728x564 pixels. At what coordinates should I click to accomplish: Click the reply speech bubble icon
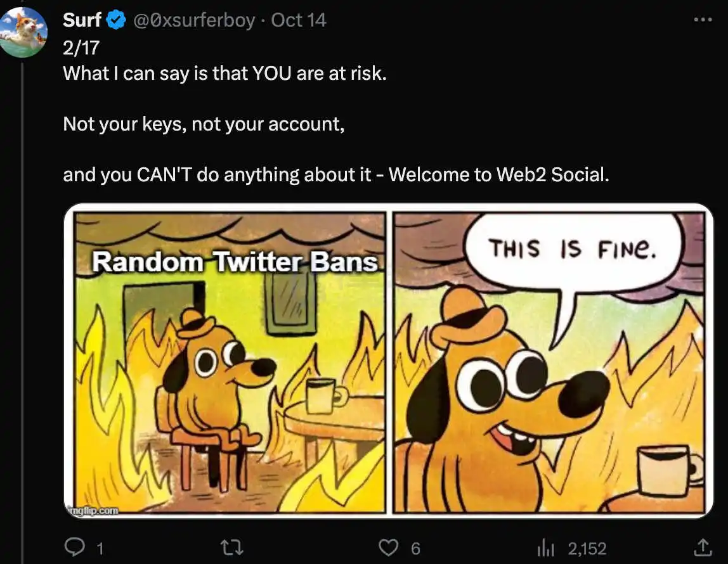point(75,547)
